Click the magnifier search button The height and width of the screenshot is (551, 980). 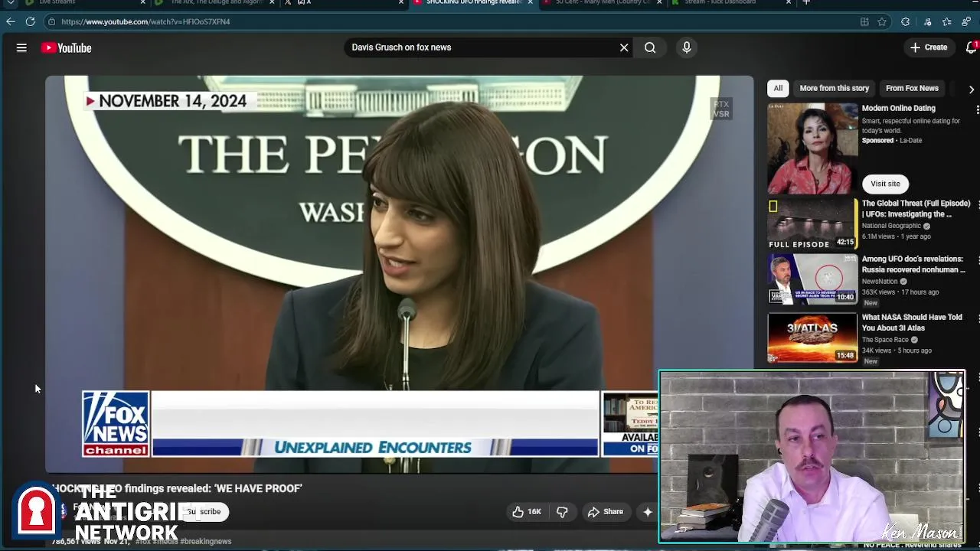pos(650,47)
